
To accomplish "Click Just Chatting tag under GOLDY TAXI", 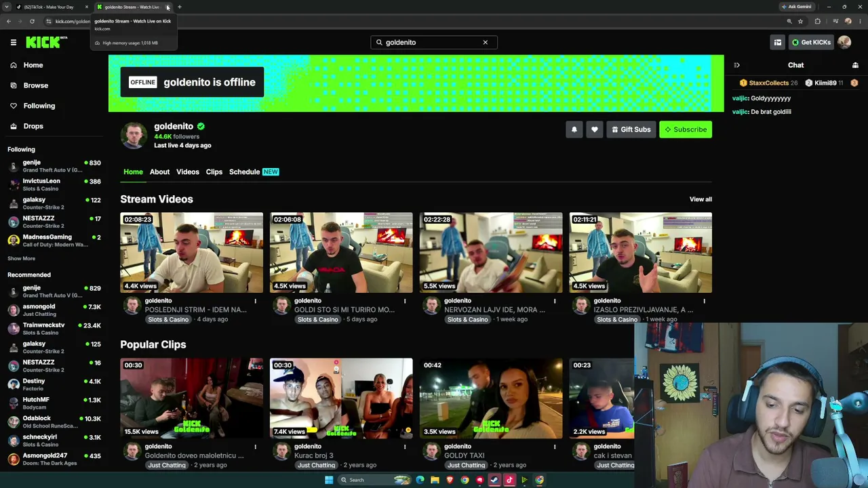I will pyautogui.click(x=467, y=465).
